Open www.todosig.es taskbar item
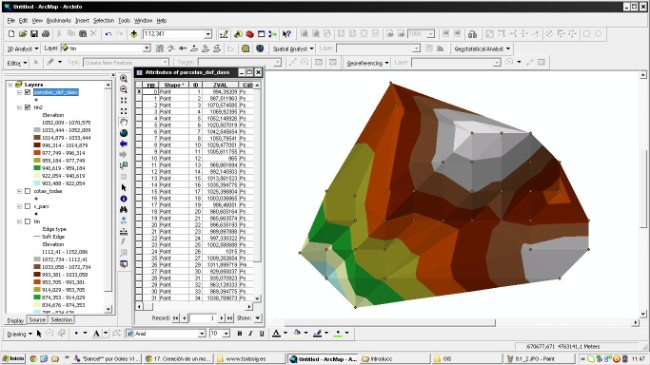 coord(250,359)
